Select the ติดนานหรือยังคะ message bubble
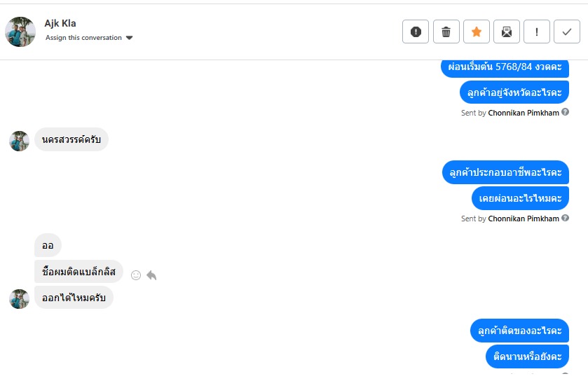This screenshot has height=381, width=588. pos(527,356)
